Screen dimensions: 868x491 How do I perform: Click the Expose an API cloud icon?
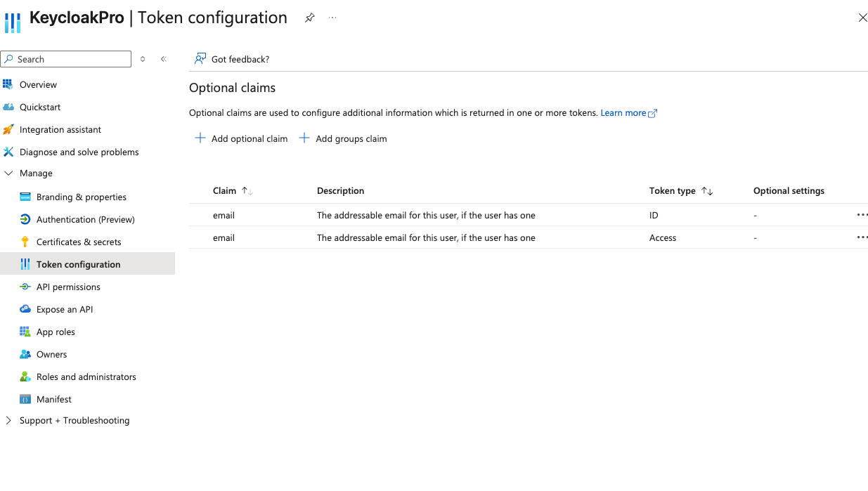(25, 309)
